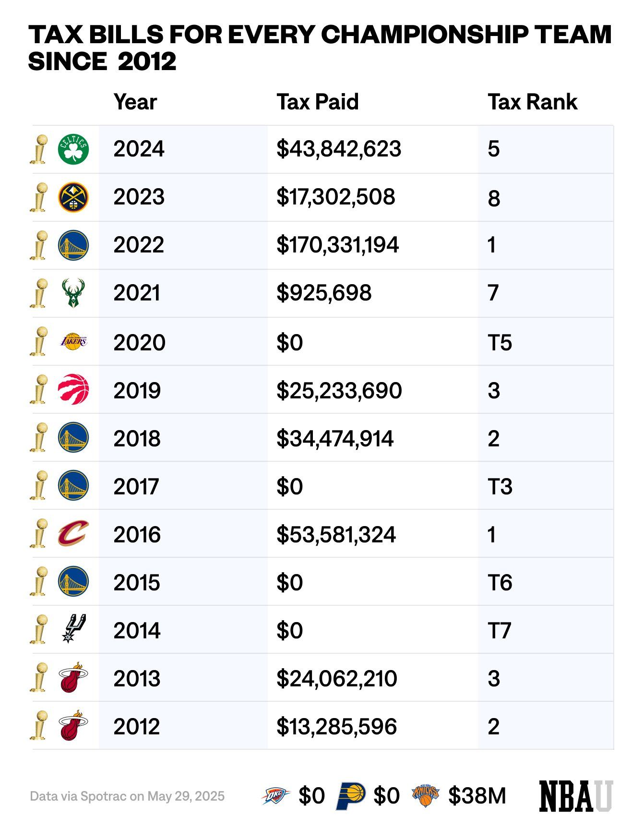
Task: Click the Nuggets logo in the 2023 row
Action: [73, 197]
